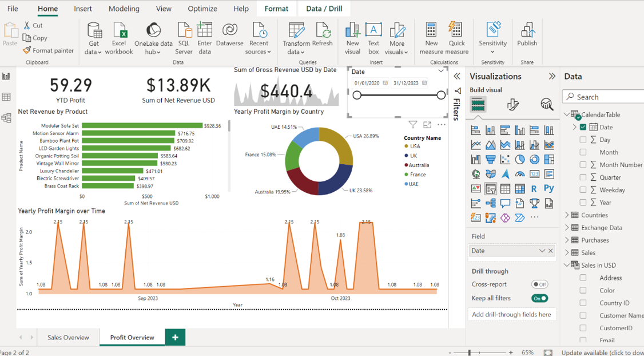Open the Modeling ribbon tab
Viewport: 644px width, 356px height.
coord(124,9)
